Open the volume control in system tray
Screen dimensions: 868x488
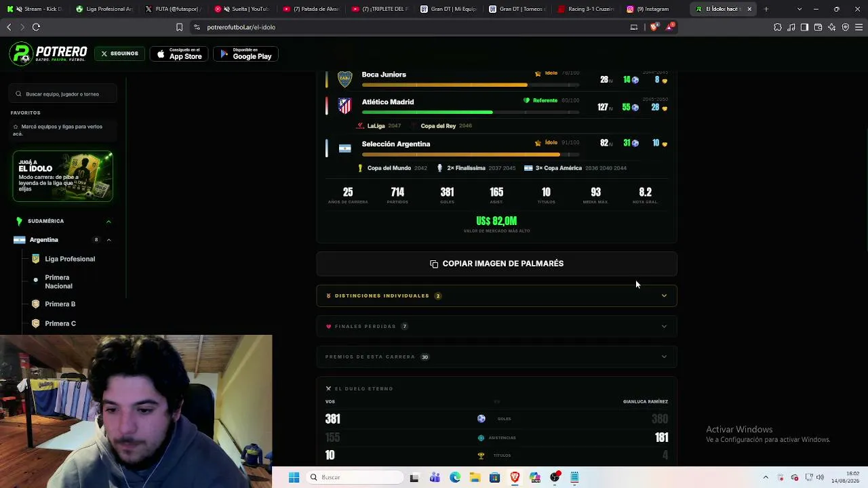[820, 477]
